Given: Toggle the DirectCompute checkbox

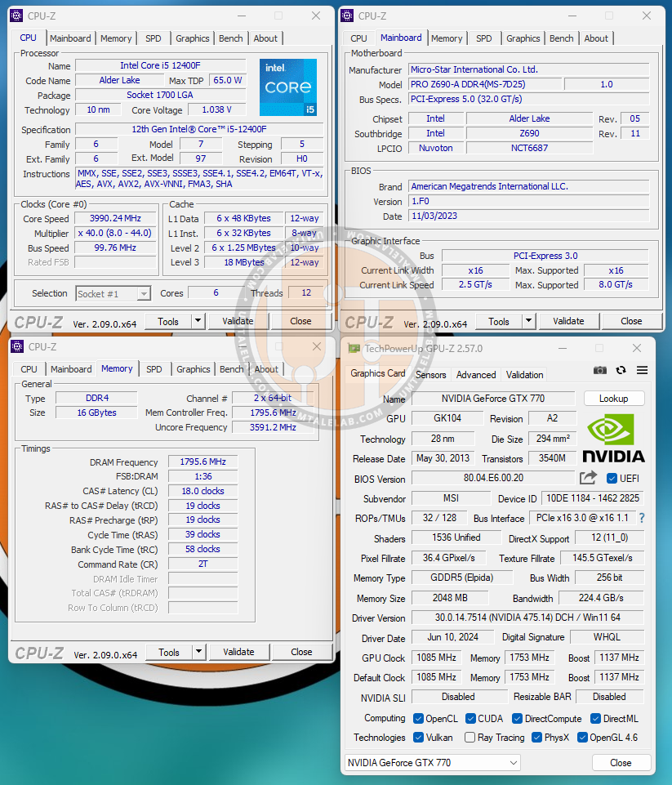Looking at the screenshot, I should click(518, 719).
